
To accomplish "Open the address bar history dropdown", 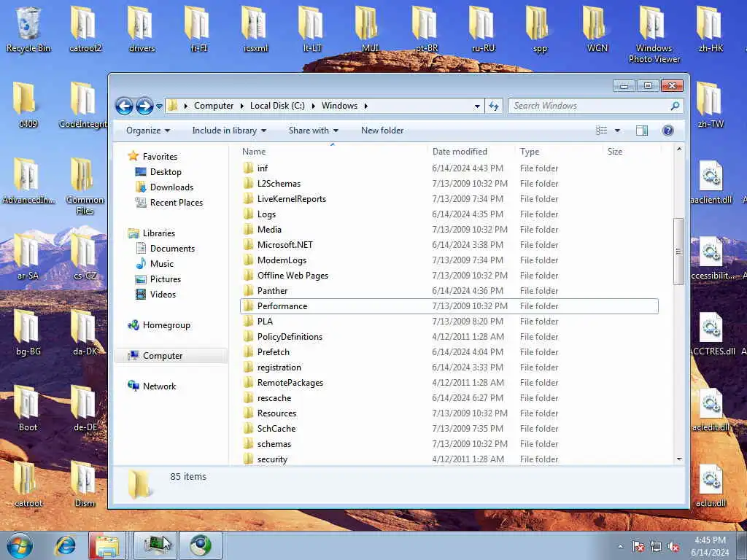I will pos(477,106).
